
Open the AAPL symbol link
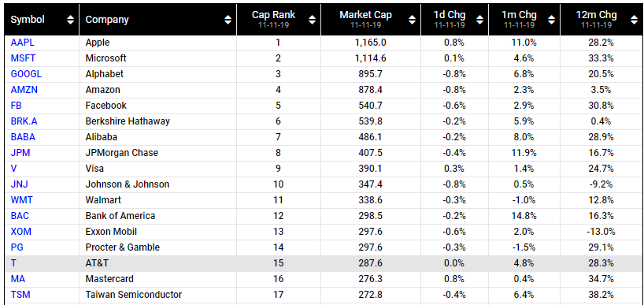(22, 43)
